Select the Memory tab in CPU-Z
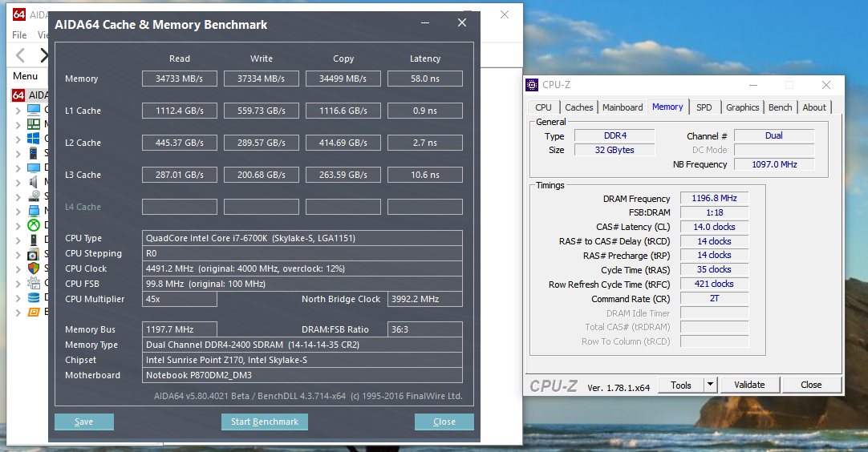868x452 pixels. coord(667,107)
